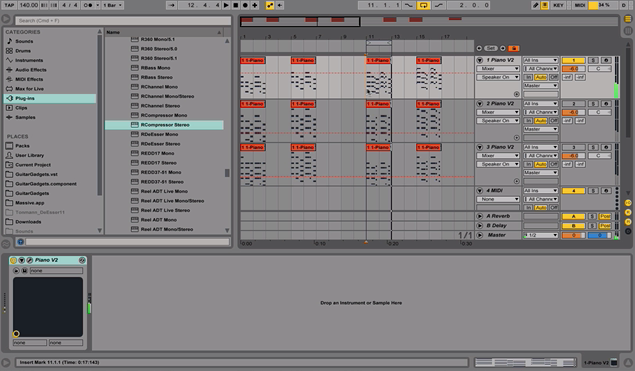Open the Samples category

coord(25,117)
